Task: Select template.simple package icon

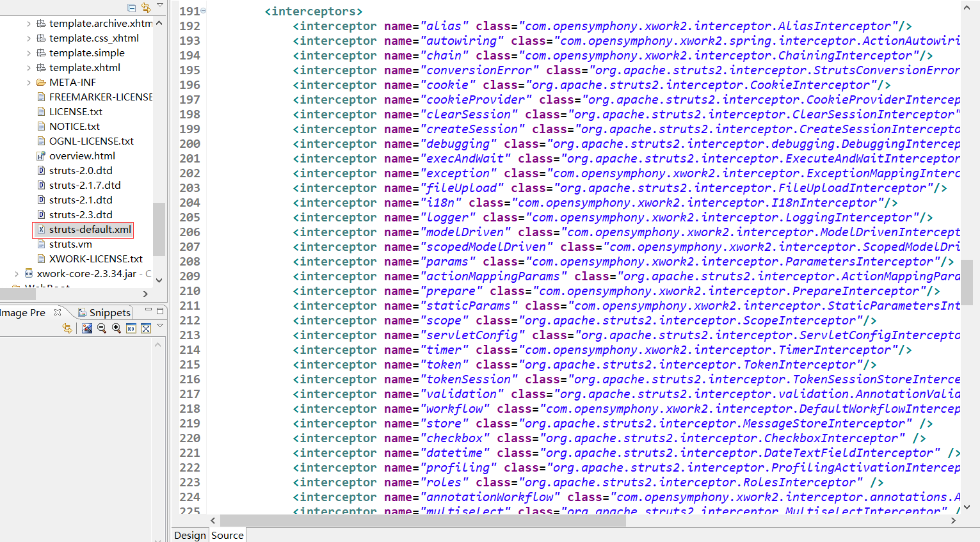Action: (41, 53)
